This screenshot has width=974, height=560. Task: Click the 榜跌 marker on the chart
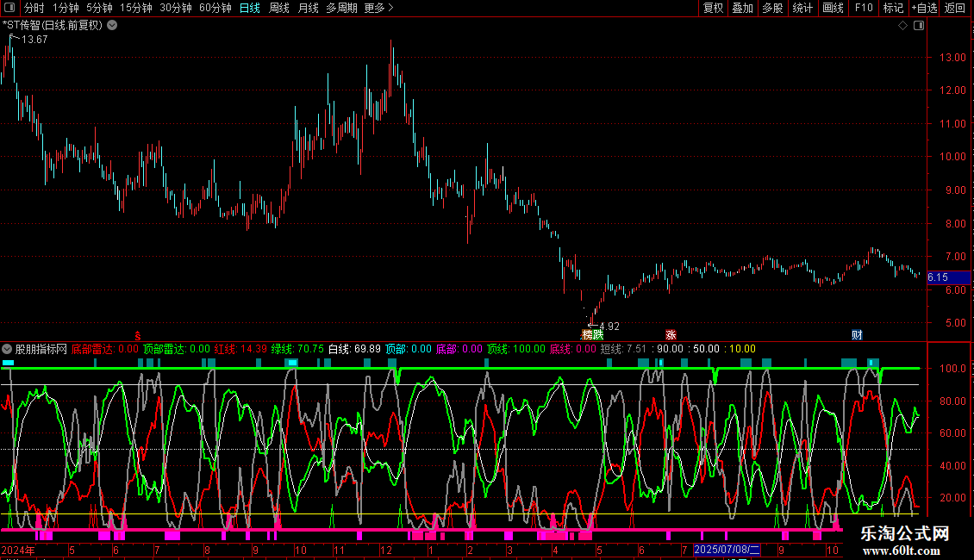point(593,334)
